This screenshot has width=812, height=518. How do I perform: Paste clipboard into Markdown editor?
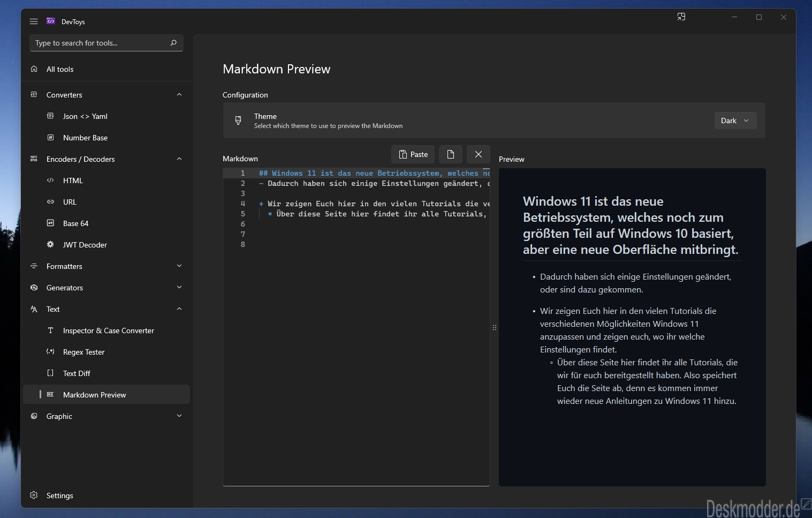click(x=413, y=154)
